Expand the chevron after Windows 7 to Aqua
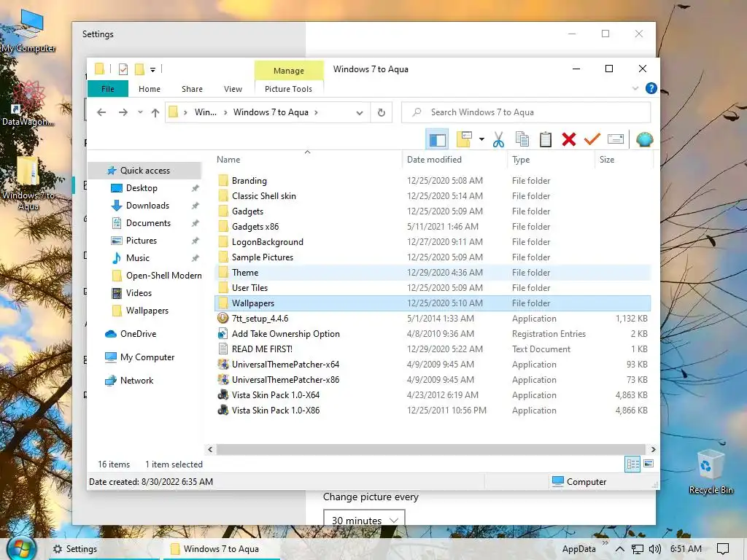747x560 pixels. pyautogui.click(x=317, y=112)
